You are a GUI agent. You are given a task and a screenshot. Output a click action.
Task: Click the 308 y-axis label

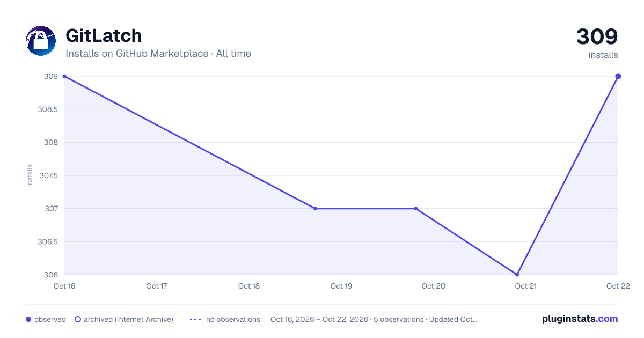[x=51, y=143]
